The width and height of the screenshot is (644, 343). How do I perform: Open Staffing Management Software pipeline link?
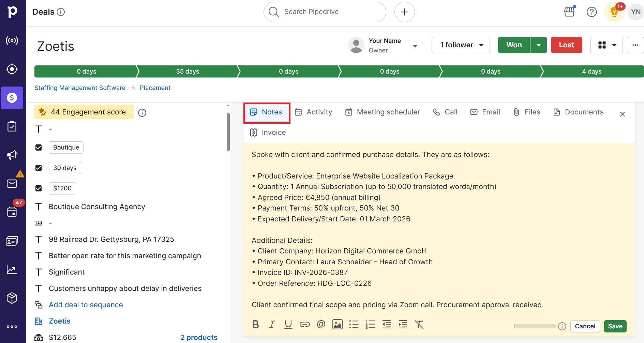click(x=80, y=88)
